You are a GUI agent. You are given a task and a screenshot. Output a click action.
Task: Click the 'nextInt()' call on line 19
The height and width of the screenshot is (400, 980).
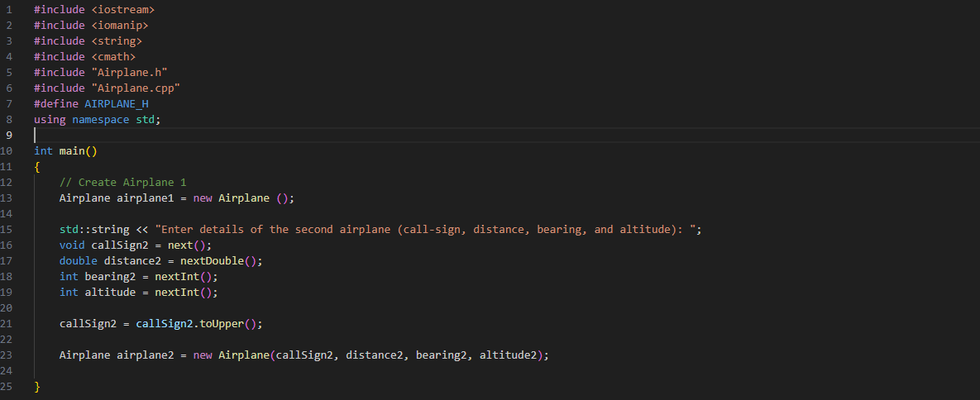click(184, 292)
